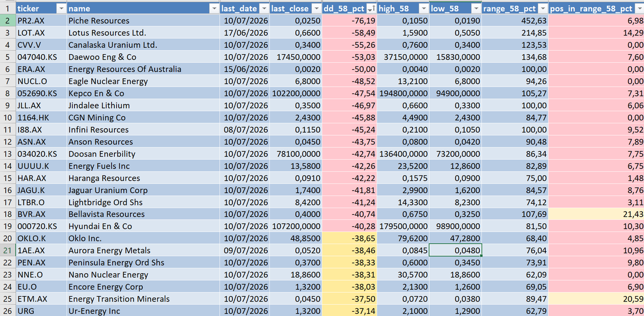Select the name cell Canalaska Uranium Ltd.
The width and height of the screenshot is (644, 316).
[x=143, y=45]
